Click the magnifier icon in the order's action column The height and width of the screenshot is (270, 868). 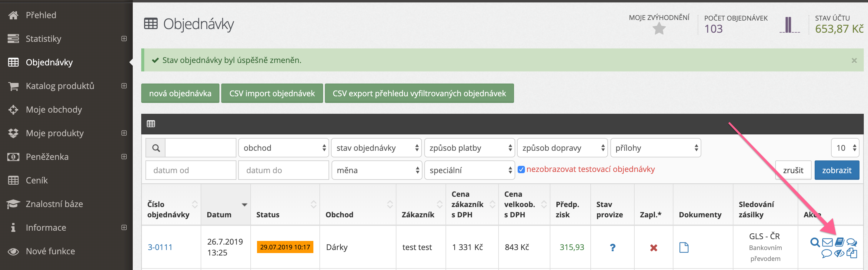click(x=814, y=242)
